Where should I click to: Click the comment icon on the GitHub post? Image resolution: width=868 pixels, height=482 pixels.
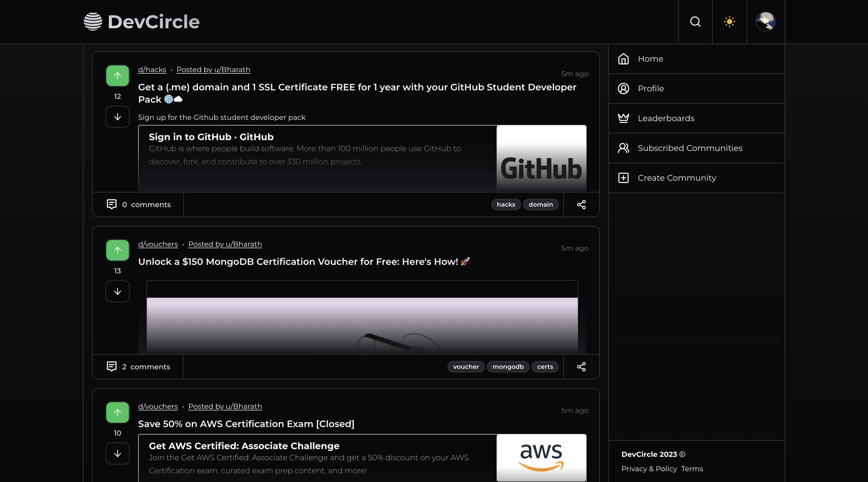point(111,204)
